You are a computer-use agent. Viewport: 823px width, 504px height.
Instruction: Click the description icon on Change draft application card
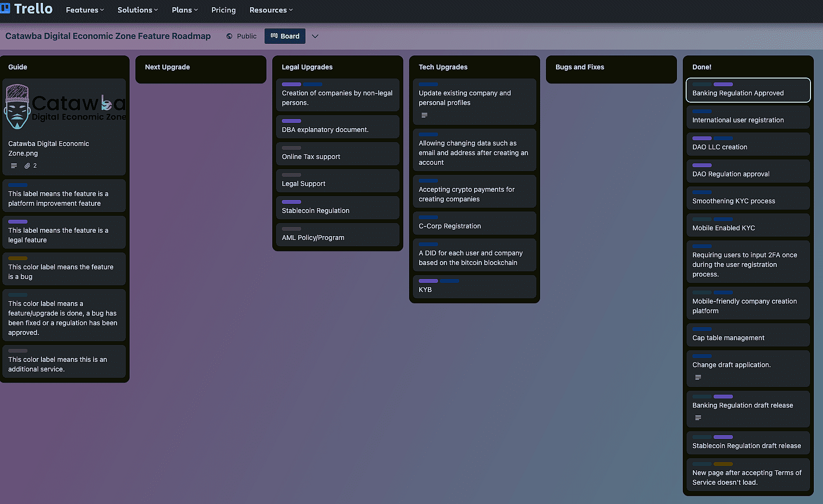coord(698,377)
